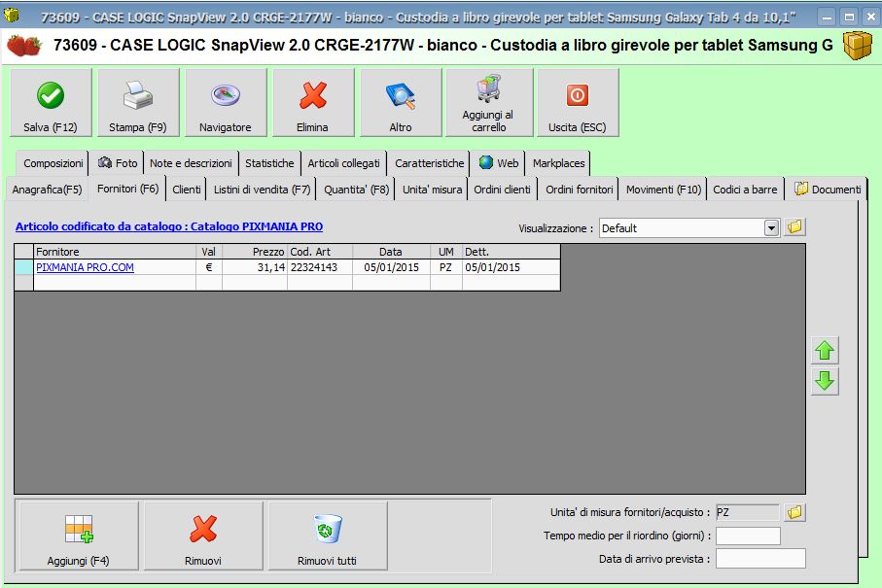Click the Tempo medio per il riordino field
The image size is (882, 588).
click(x=748, y=536)
